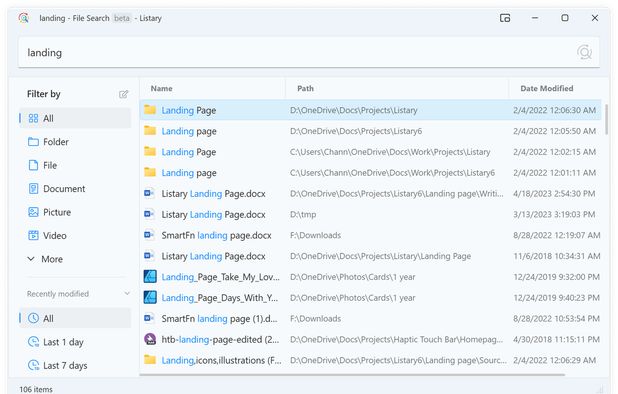Sort by the Path column header
The image size is (618, 394).
[x=305, y=89]
